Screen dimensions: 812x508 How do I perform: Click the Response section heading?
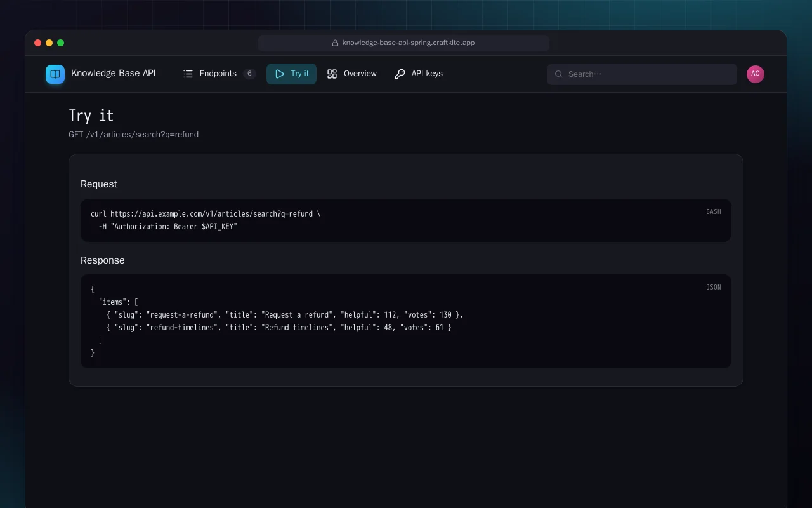click(x=103, y=260)
